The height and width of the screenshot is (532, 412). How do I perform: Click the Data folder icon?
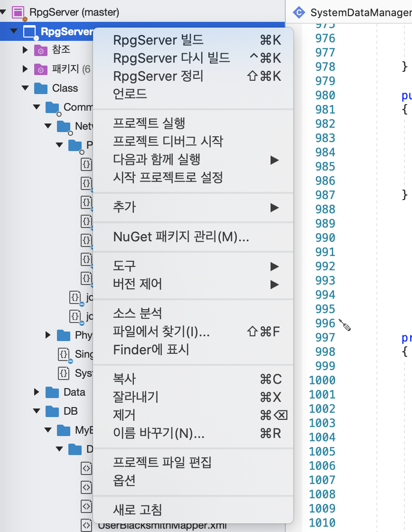point(52,392)
